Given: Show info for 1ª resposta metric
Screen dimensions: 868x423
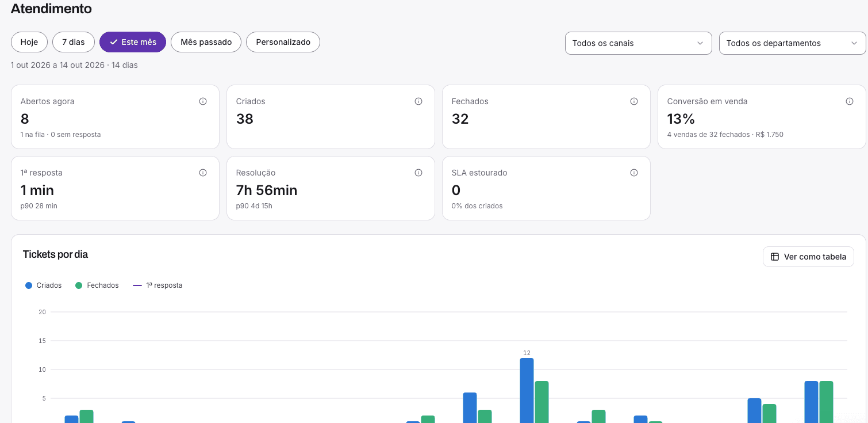Looking at the screenshot, I should point(203,173).
